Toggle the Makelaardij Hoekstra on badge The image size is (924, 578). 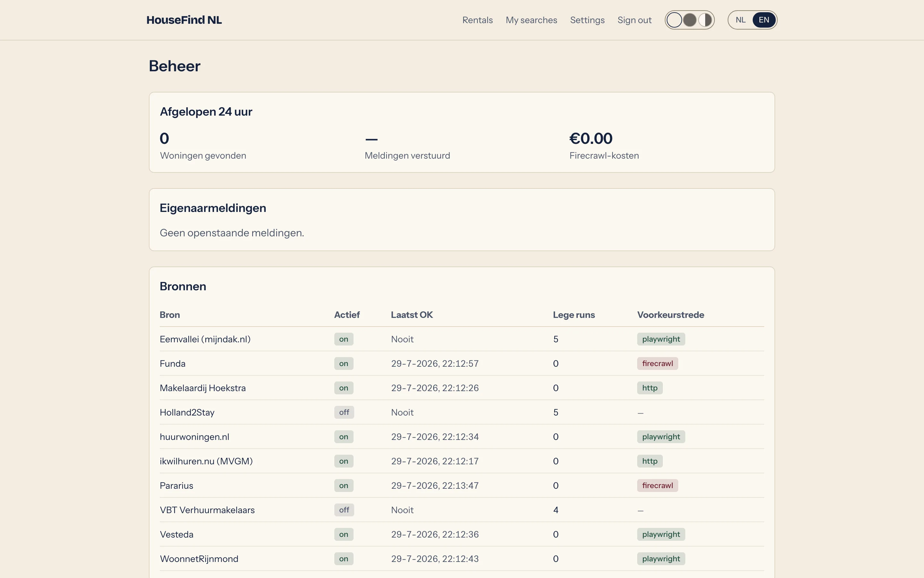(344, 388)
